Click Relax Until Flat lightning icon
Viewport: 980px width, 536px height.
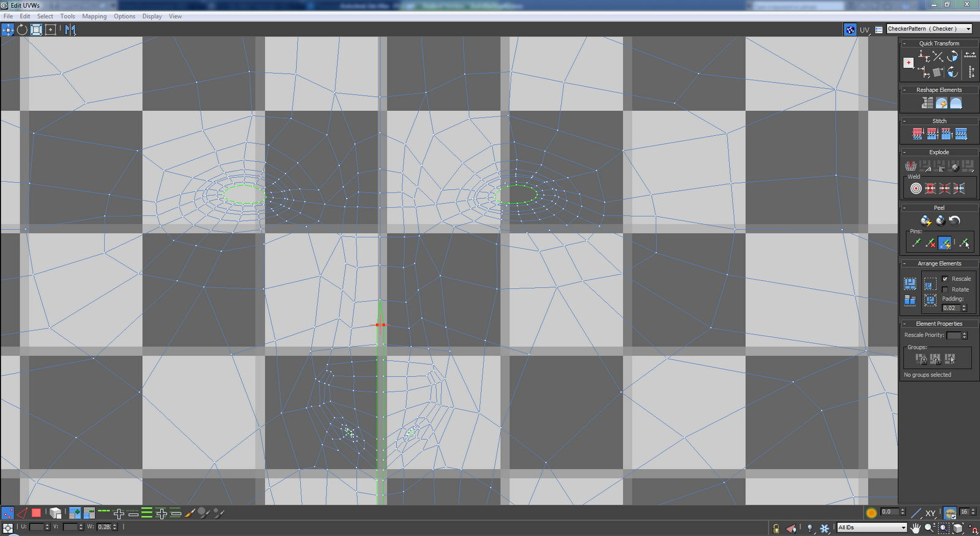(x=941, y=103)
